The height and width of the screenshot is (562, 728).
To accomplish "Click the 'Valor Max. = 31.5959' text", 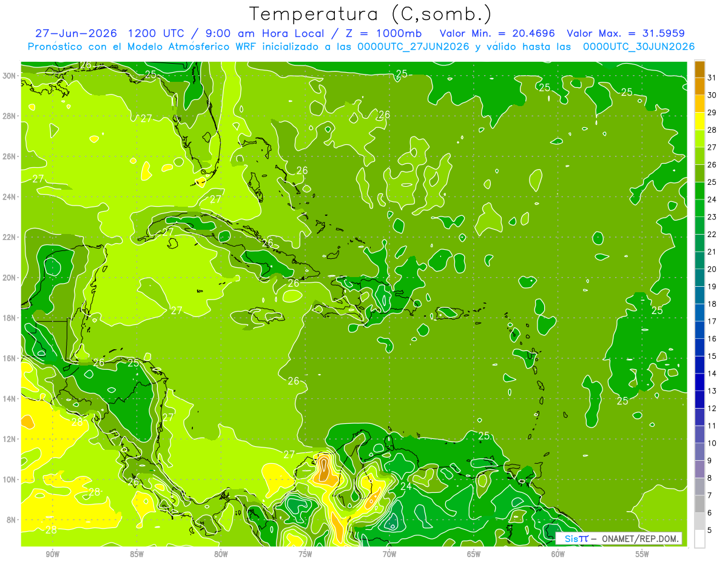I will (625, 33).
